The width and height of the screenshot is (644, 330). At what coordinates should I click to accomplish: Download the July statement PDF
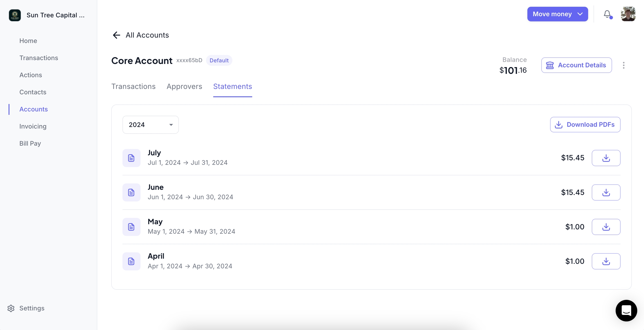pyautogui.click(x=606, y=158)
